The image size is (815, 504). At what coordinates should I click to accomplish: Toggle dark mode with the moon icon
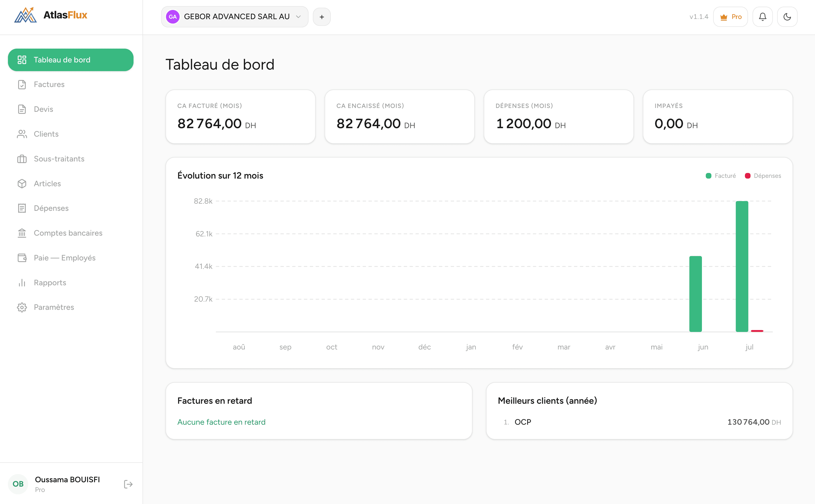point(787,17)
